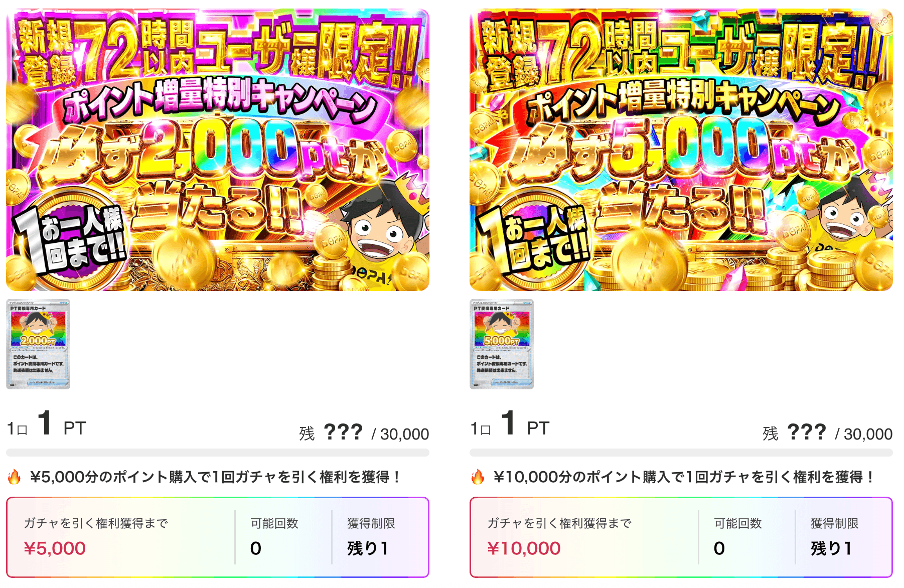Click the left gacha remaining progress bar
This screenshot has width=904, height=588.
point(218,453)
